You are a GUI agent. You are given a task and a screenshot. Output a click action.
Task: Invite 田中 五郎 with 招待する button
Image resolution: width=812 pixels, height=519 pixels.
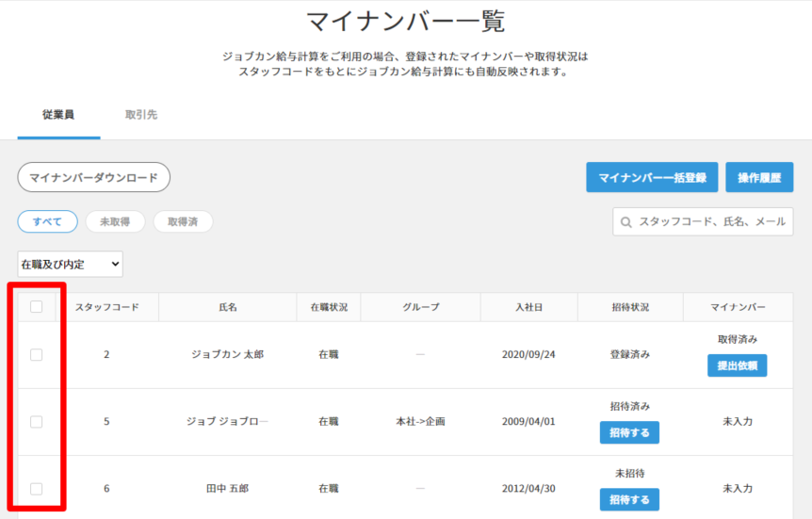629,499
